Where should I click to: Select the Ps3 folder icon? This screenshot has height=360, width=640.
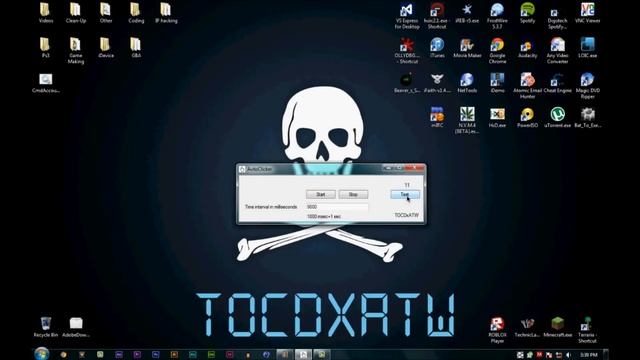click(45, 47)
